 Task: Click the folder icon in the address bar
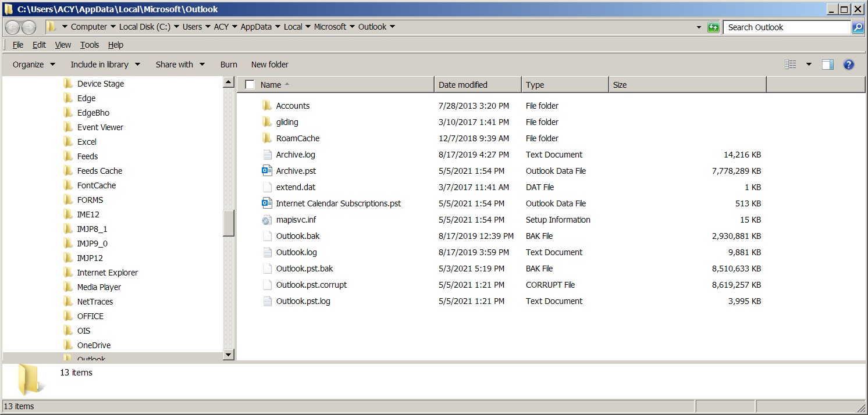(x=51, y=27)
